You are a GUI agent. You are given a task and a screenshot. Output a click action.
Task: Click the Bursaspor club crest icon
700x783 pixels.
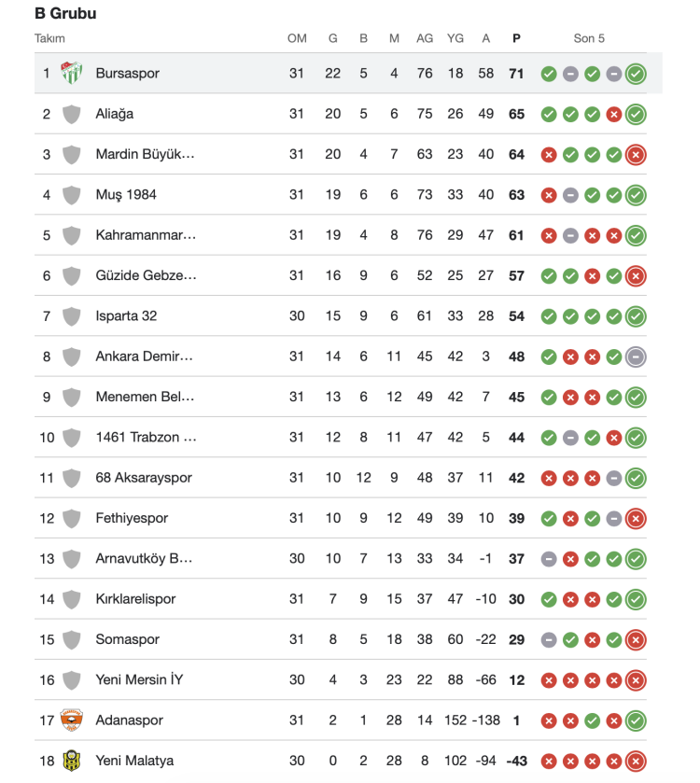point(72,74)
